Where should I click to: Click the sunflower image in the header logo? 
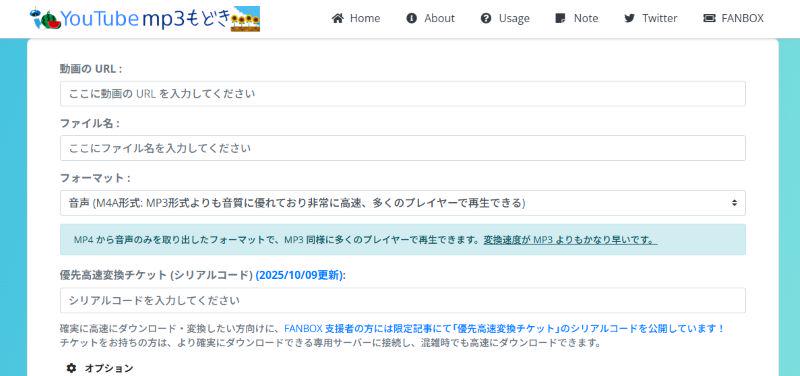245,19
